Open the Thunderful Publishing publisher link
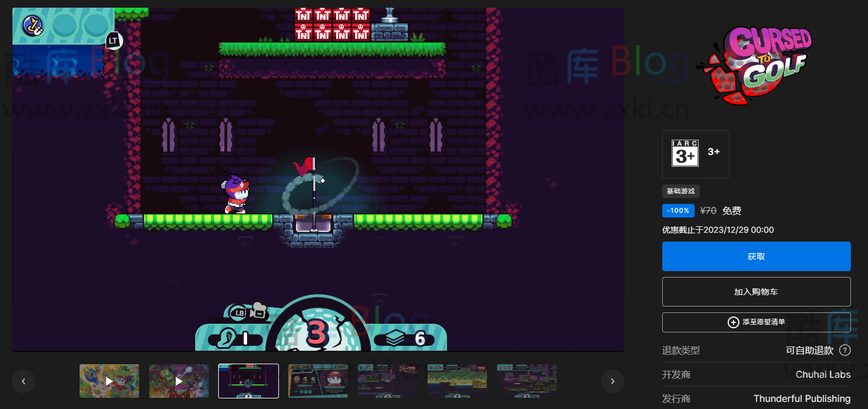This screenshot has height=409, width=868. [801, 399]
